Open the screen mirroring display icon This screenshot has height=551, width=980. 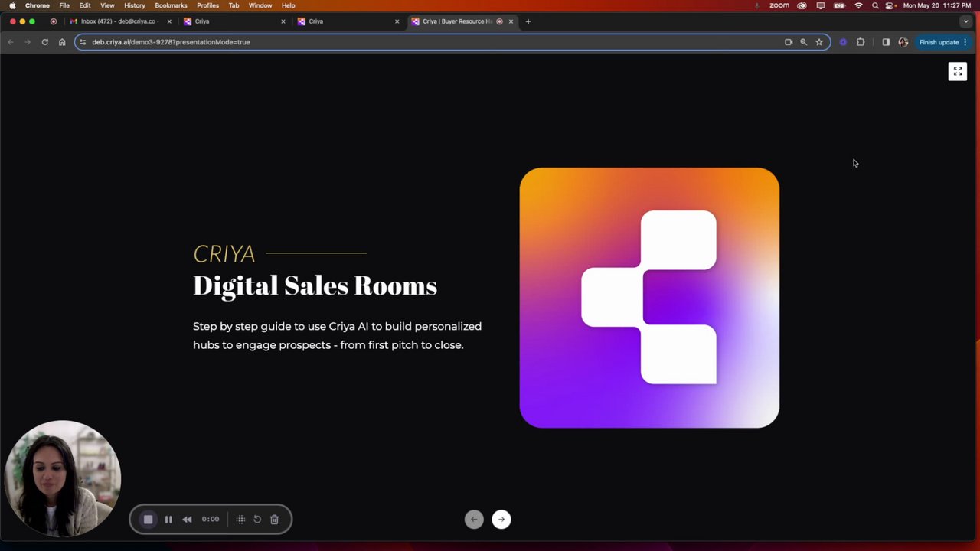(x=821, y=5)
